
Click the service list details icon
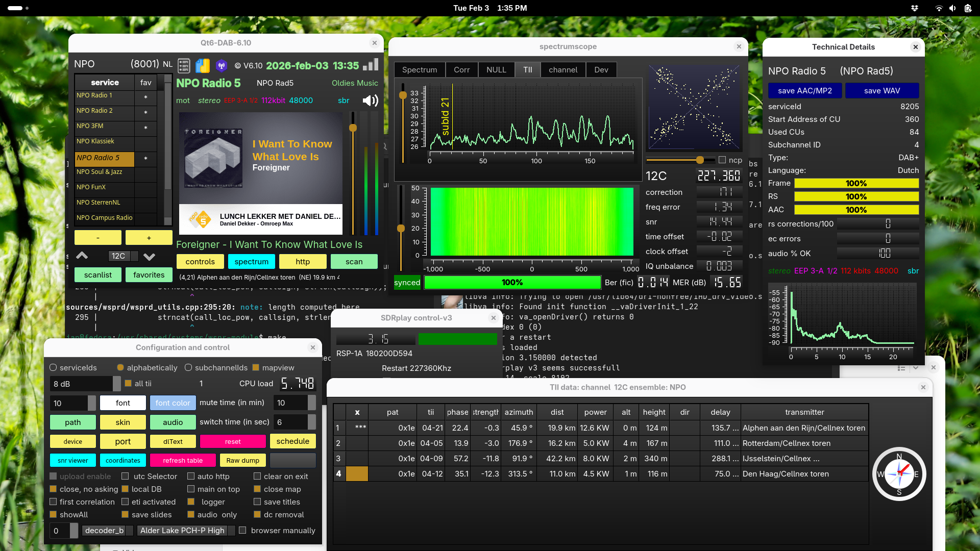[184, 65]
